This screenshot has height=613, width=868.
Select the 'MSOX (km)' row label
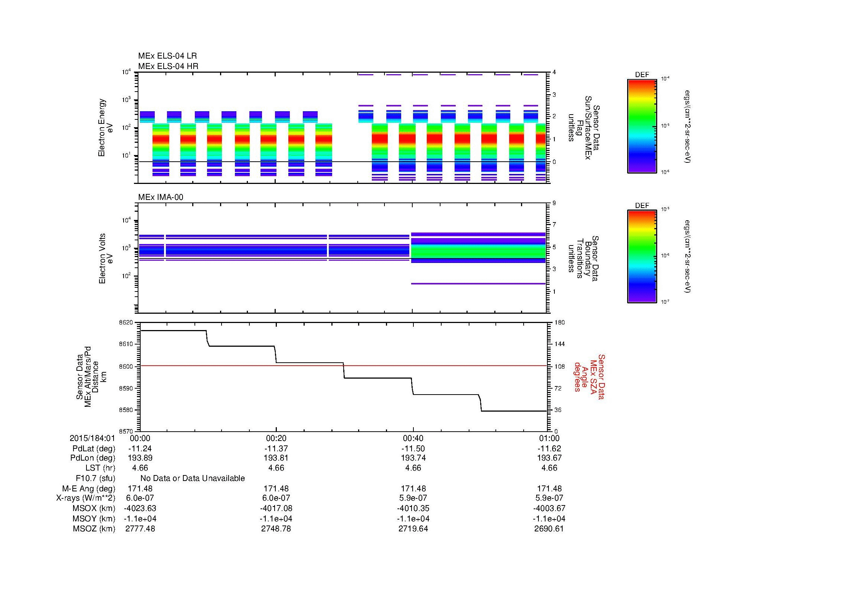pos(94,508)
